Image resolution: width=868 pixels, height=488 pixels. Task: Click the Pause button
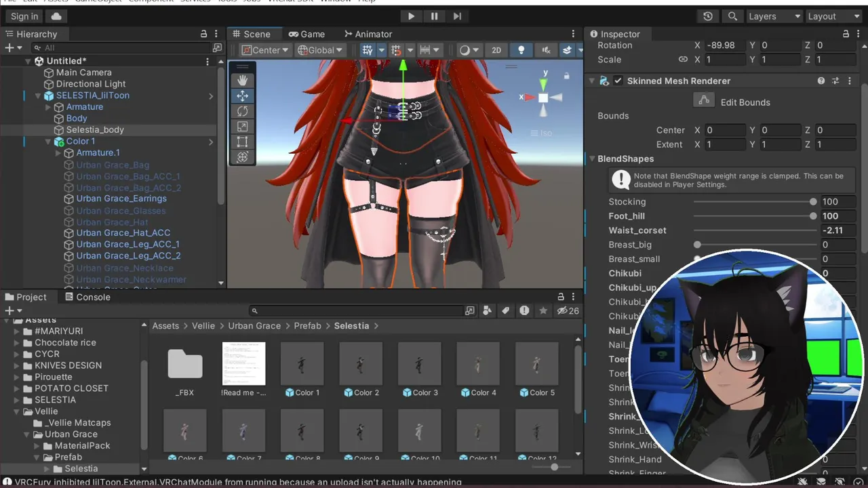click(x=434, y=16)
